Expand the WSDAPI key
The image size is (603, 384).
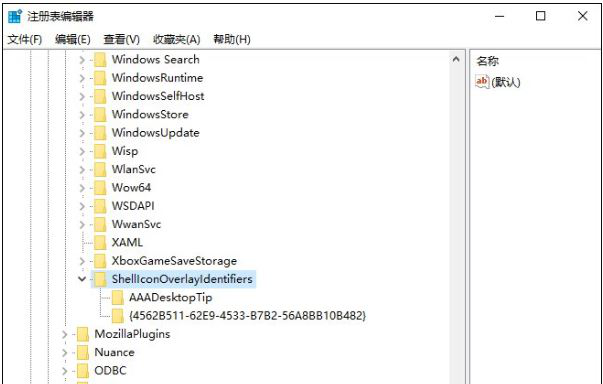click(82, 206)
